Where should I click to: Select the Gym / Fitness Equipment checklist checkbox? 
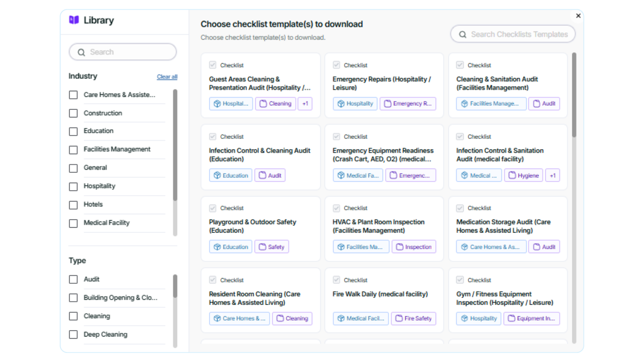(x=460, y=280)
